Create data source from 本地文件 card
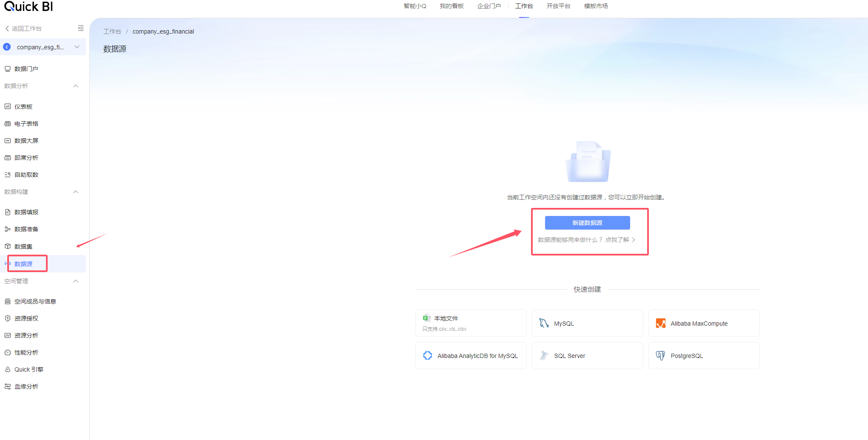This screenshot has height=440, width=868. [471, 323]
